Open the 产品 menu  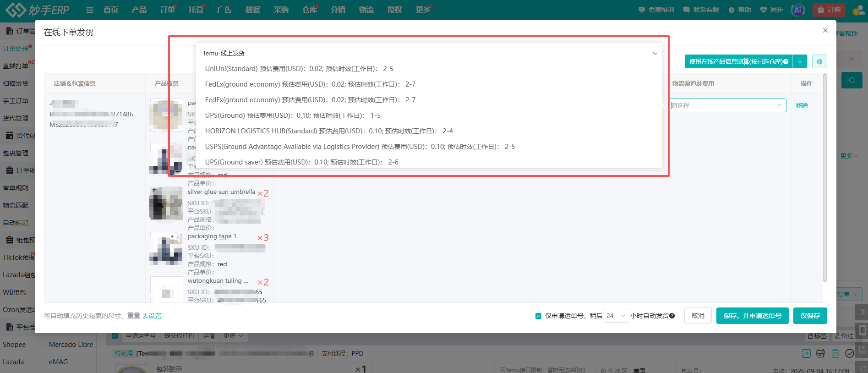pos(139,10)
